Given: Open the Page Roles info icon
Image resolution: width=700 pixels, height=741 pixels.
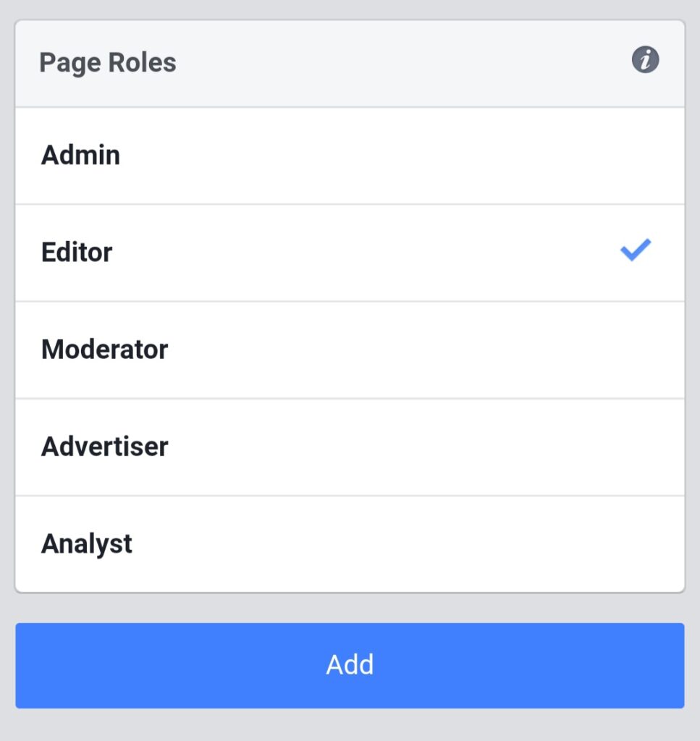Looking at the screenshot, I should 645,60.
